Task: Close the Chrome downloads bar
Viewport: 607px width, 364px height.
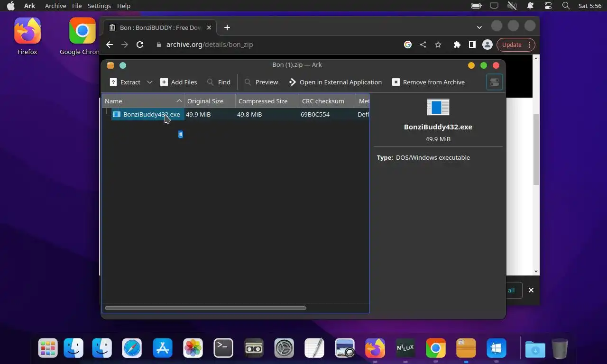Action: coord(531,290)
